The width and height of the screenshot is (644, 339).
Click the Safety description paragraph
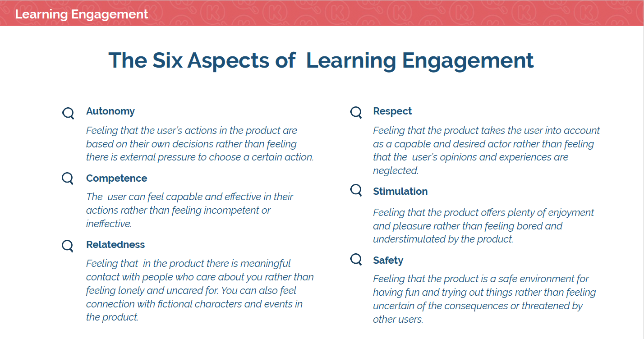485,299
